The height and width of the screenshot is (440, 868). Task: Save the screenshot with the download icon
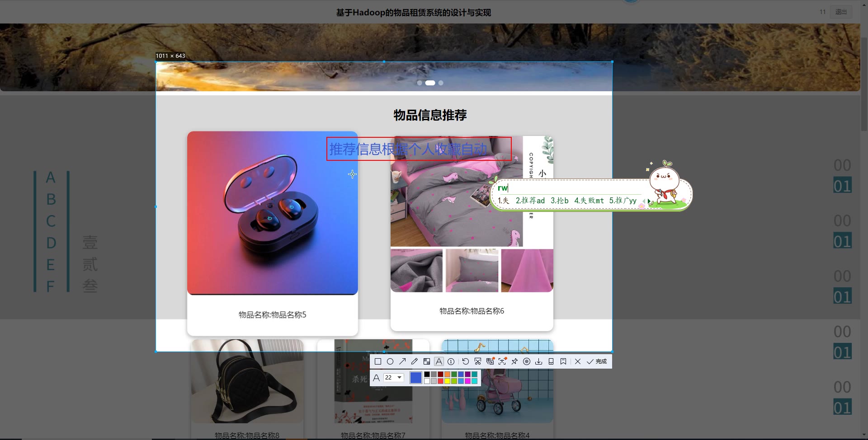coord(539,361)
